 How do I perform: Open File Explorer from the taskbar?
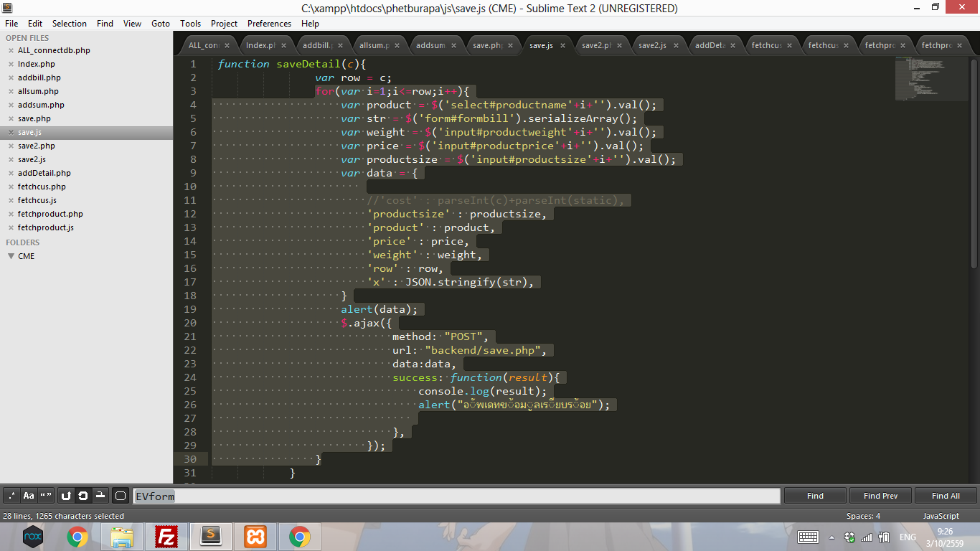pyautogui.click(x=122, y=537)
